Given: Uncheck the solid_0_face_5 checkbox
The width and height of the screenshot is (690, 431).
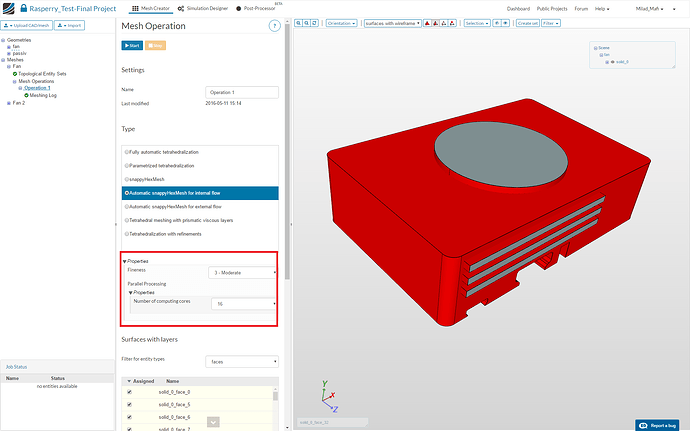Looking at the screenshot, I should (x=129, y=404).
